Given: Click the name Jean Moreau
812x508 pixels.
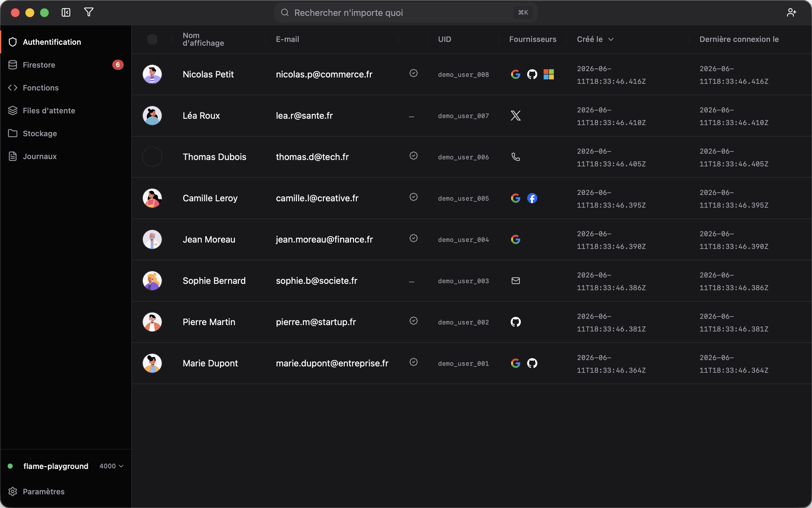Looking at the screenshot, I should (209, 239).
